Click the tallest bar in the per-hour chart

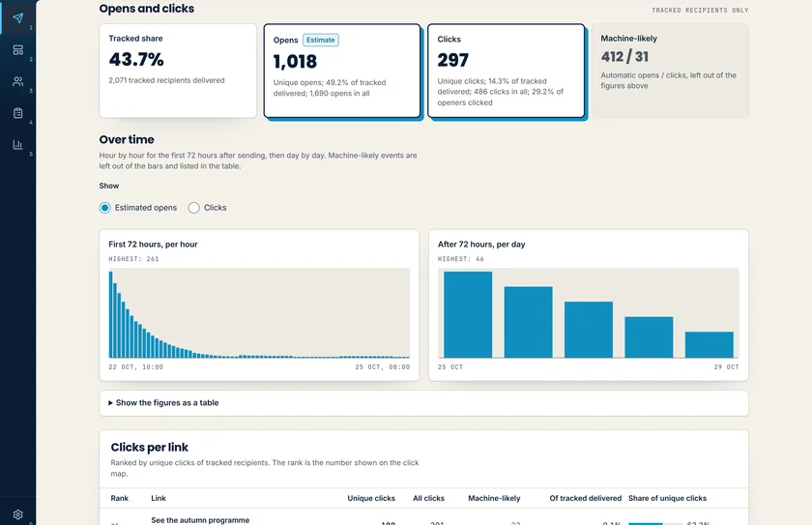pyautogui.click(x=111, y=314)
